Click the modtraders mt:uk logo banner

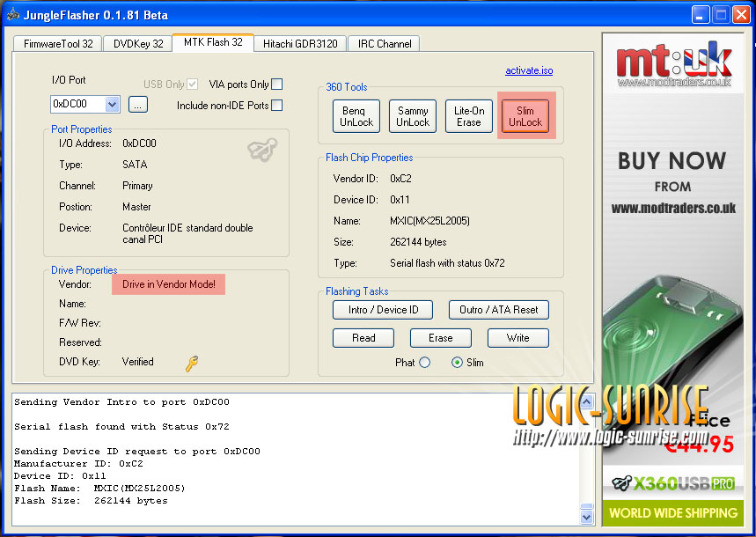point(673,63)
